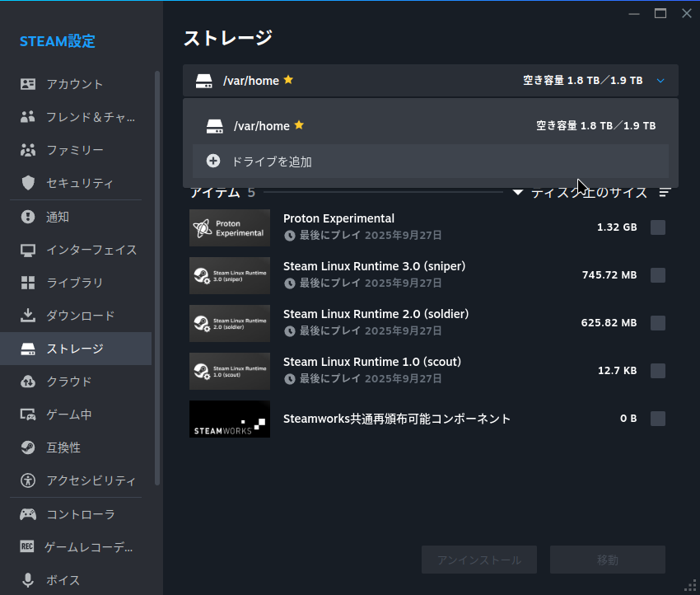Open the ダウンロード settings section
Screen dimensions: 700x595
(66, 315)
